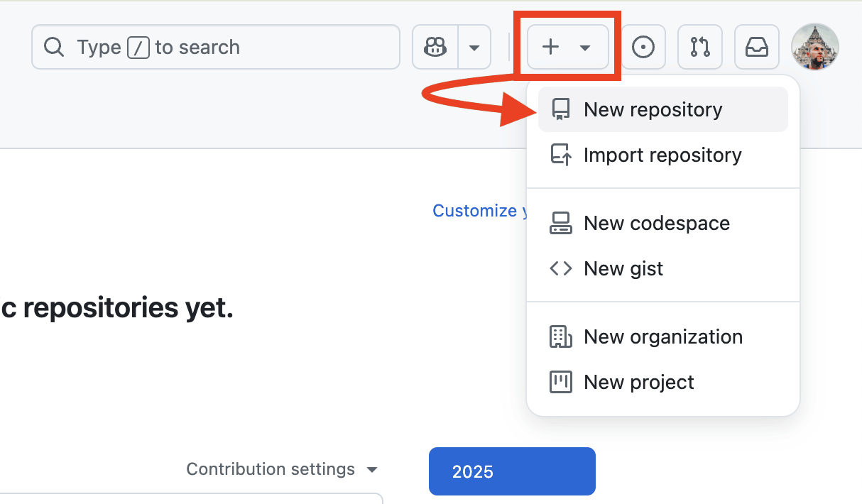Screen dimensions: 862x504
Task: Click your profile avatar picture
Action: (814, 47)
